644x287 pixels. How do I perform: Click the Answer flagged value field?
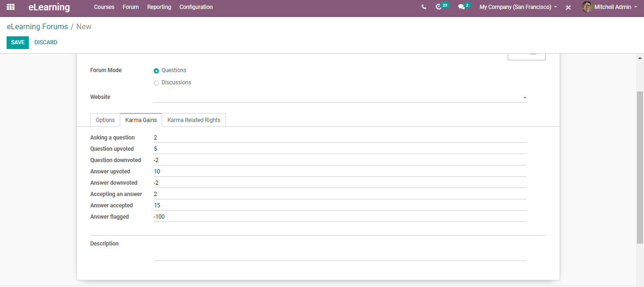[340, 217]
